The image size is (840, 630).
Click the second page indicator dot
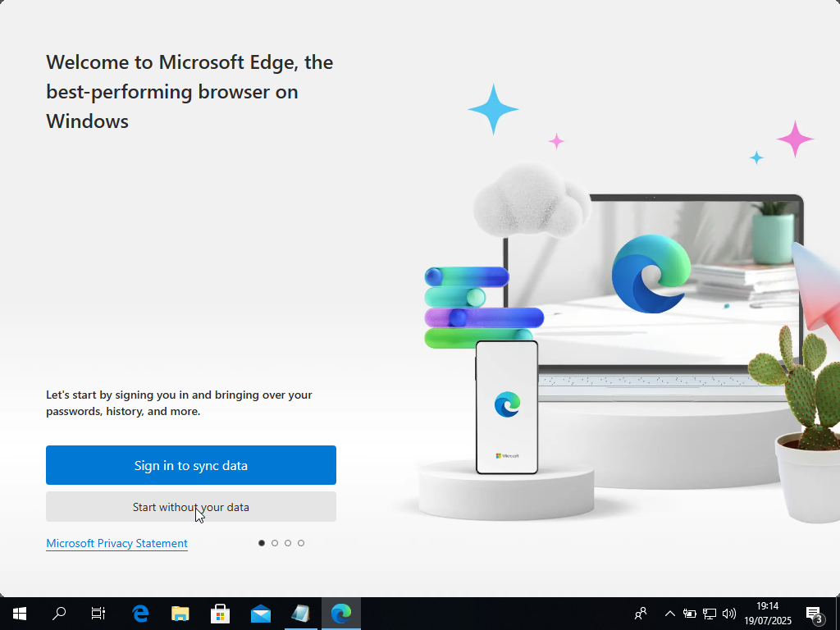point(275,542)
